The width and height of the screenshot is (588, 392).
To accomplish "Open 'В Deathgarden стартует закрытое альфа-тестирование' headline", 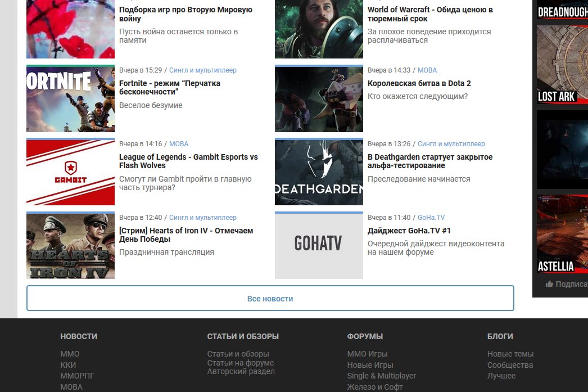I will 430,161.
